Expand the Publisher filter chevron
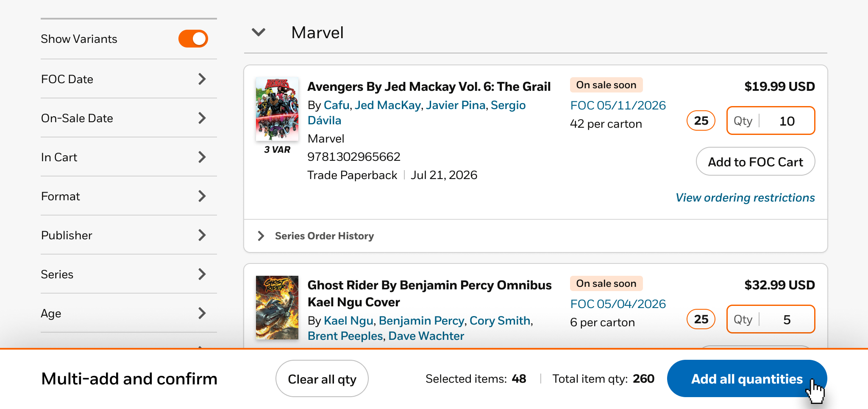The image size is (868, 409). click(x=202, y=235)
